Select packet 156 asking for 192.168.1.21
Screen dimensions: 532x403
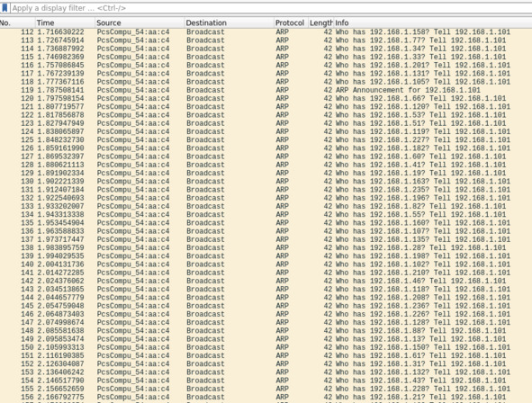click(266, 398)
